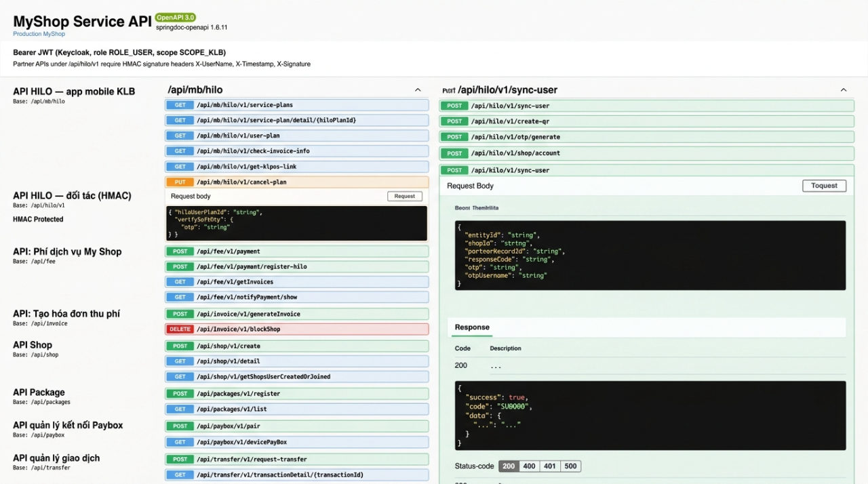Collapse expanded POST /api/kilo/v1/sync-user row
The height and width of the screenshot is (484, 868).
[647, 170]
